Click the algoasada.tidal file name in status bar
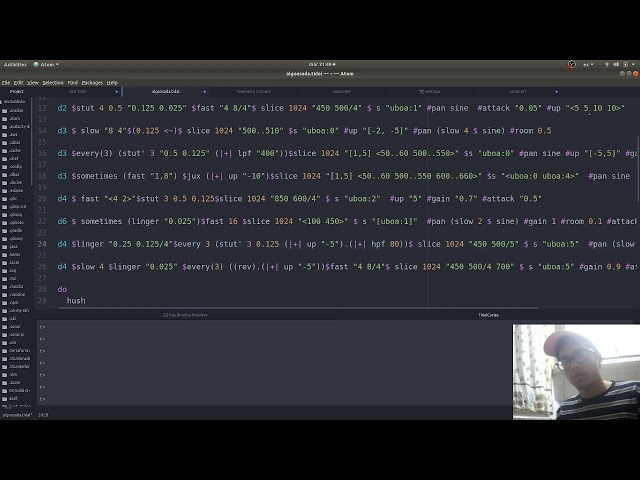This screenshot has height=480, width=640. [x=17, y=415]
